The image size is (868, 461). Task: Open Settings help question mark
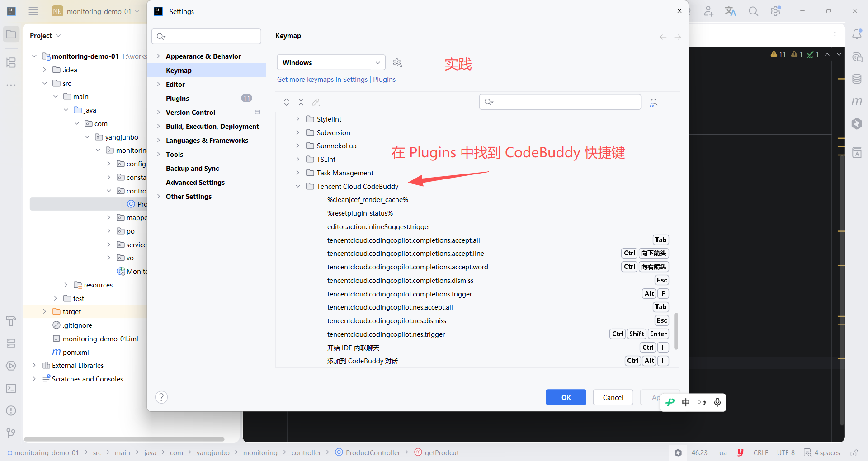161,397
